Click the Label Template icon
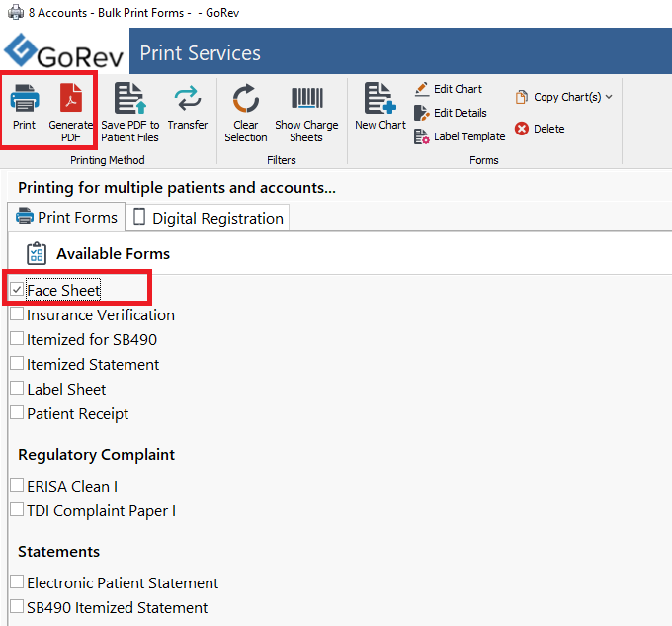Viewport: 672px width, 626px height. pos(422,136)
